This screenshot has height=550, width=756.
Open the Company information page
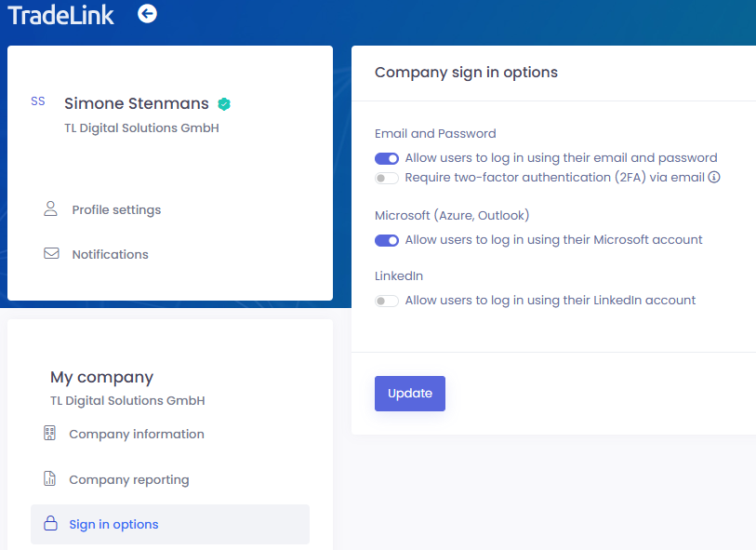click(x=136, y=435)
